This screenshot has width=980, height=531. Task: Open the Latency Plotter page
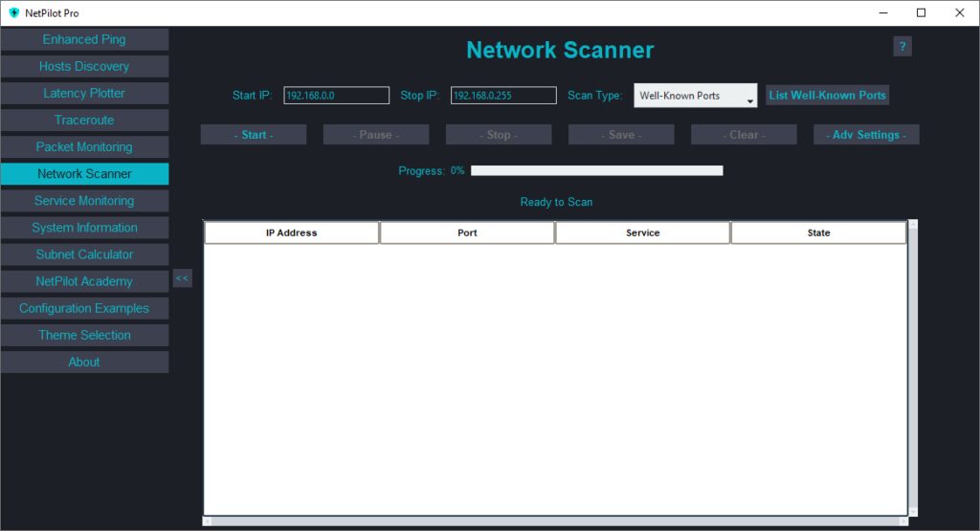84,93
